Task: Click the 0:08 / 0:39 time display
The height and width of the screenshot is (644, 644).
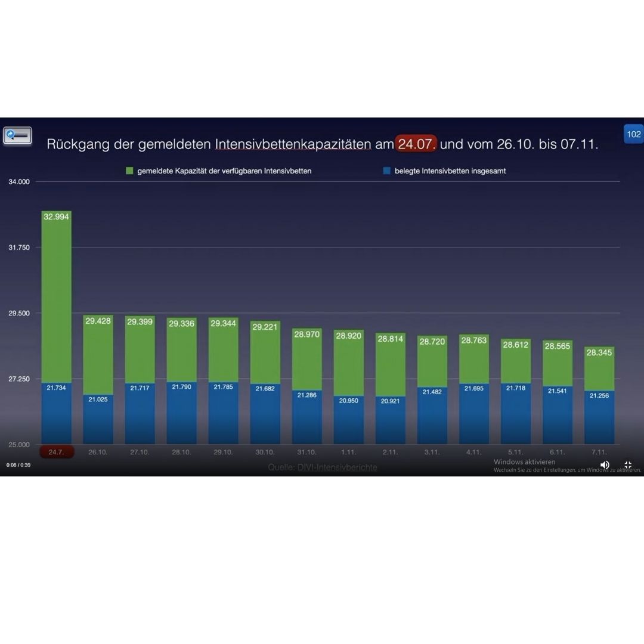Action: coord(18,465)
